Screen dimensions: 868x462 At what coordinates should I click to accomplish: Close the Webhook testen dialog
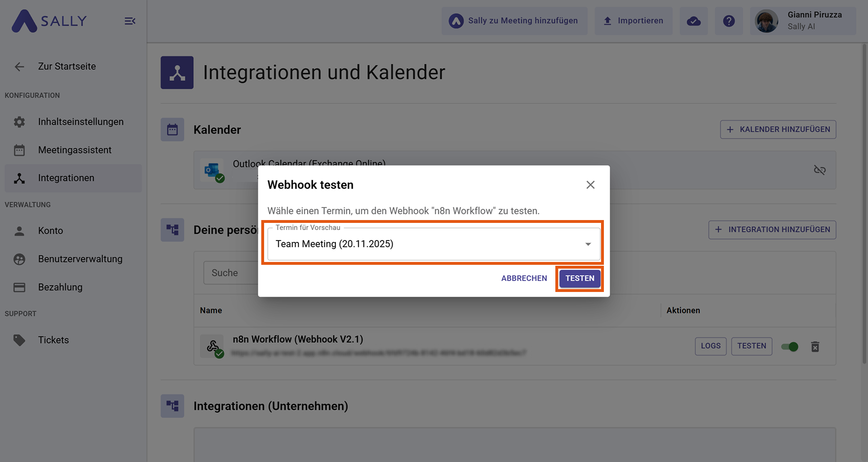590,185
